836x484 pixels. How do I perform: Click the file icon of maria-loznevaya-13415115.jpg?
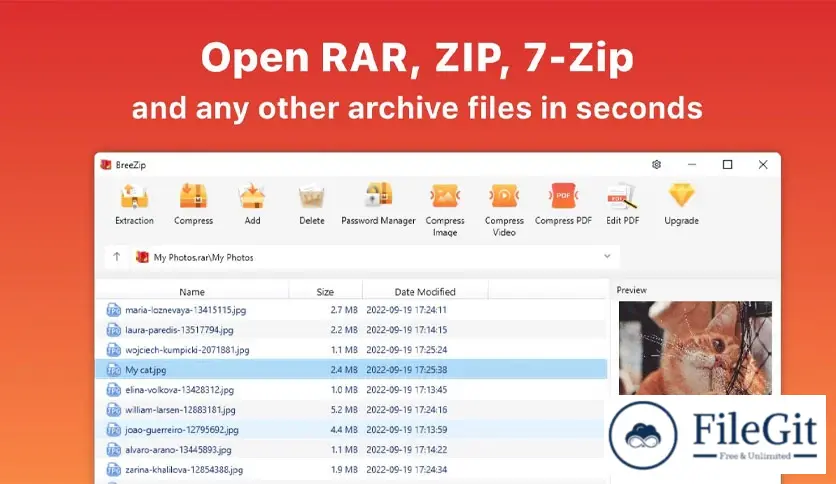click(114, 310)
